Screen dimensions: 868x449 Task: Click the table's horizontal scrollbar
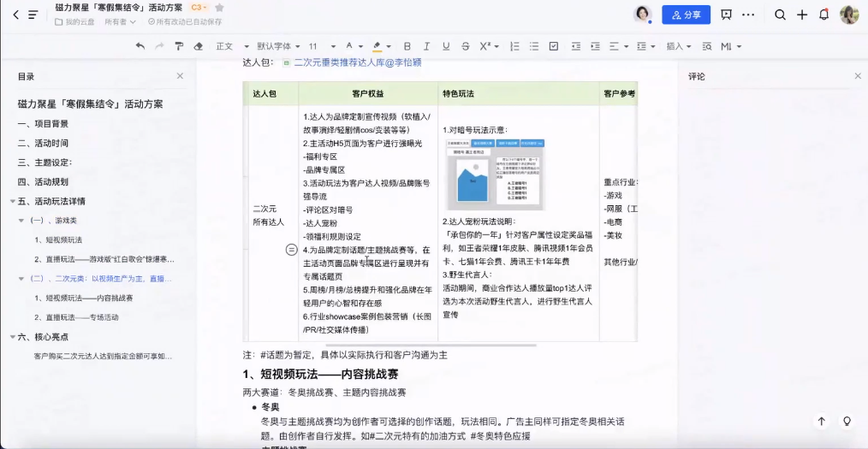(x=431, y=345)
